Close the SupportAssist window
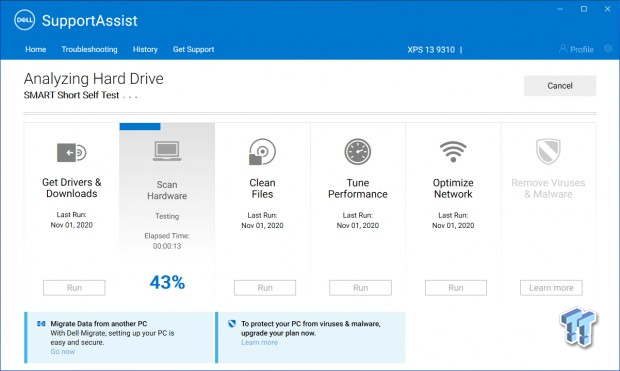Image resolution: width=620 pixels, height=371 pixels. (x=608, y=9)
